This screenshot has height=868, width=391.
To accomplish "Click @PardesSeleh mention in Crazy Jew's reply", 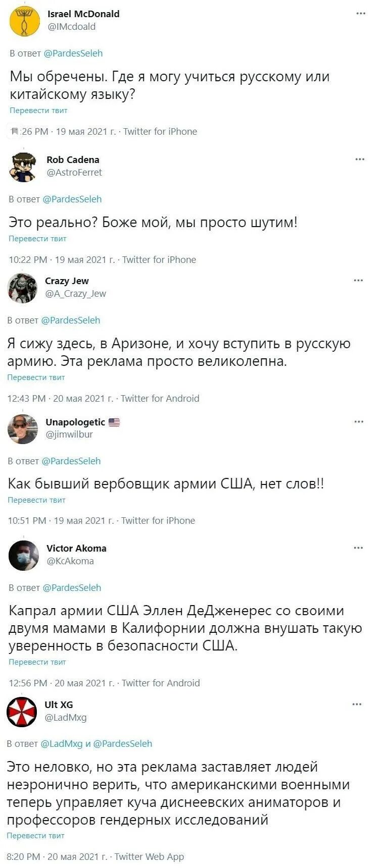I will [70, 320].
